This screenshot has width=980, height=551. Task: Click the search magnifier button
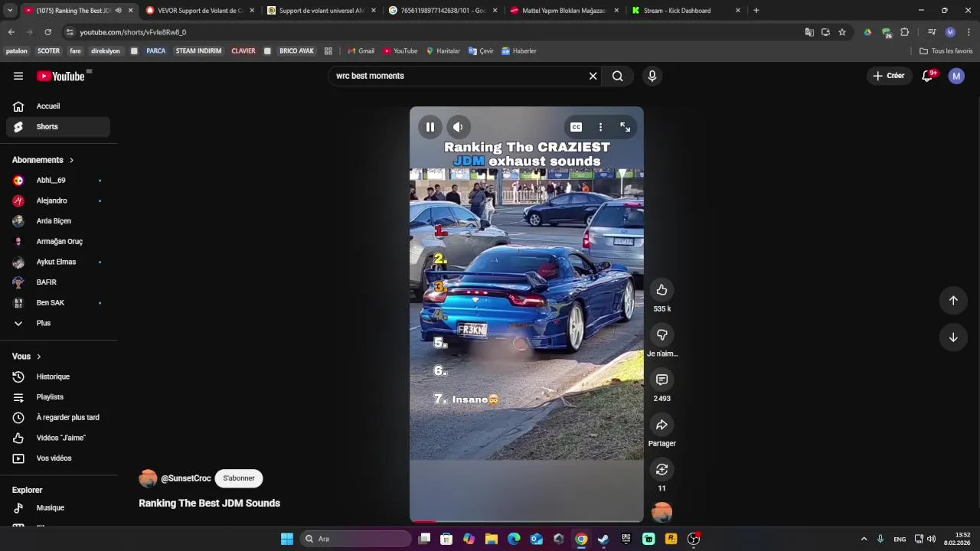[617, 76]
